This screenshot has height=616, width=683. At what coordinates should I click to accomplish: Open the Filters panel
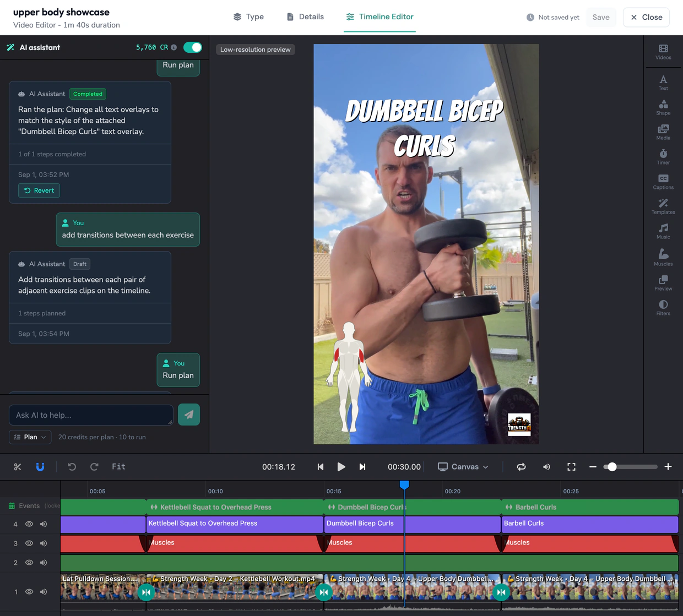coord(663,308)
